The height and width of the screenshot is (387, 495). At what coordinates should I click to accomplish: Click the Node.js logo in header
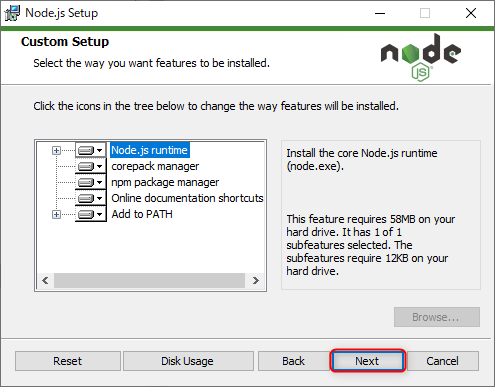pyautogui.click(x=421, y=57)
